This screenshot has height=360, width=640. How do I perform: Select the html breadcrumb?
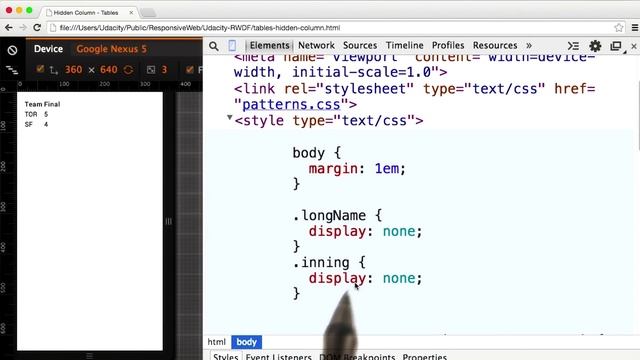216,342
